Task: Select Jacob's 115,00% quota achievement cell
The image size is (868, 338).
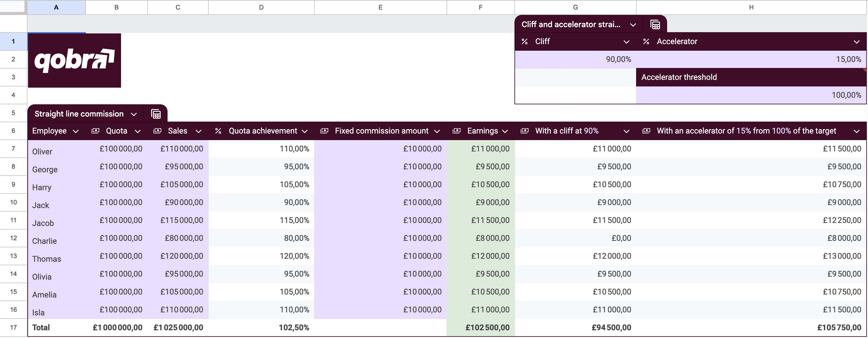Action: tap(261, 220)
